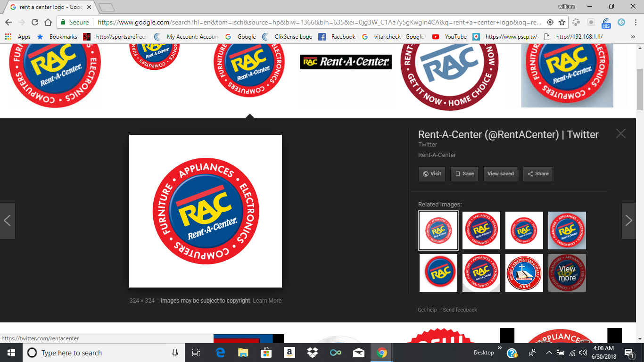The height and width of the screenshot is (362, 644).
Task: Open File Explorer from taskbar
Action: [x=243, y=353]
